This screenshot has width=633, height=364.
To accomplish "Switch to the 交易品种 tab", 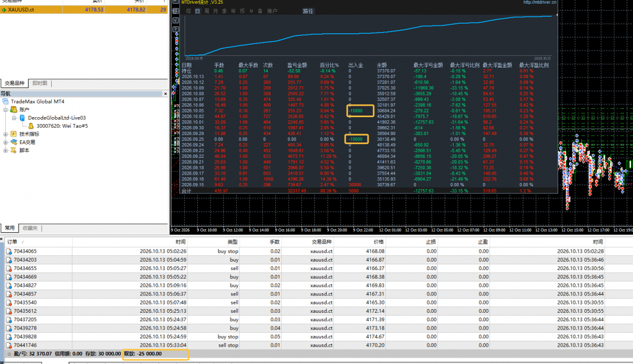I will tap(15, 83).
